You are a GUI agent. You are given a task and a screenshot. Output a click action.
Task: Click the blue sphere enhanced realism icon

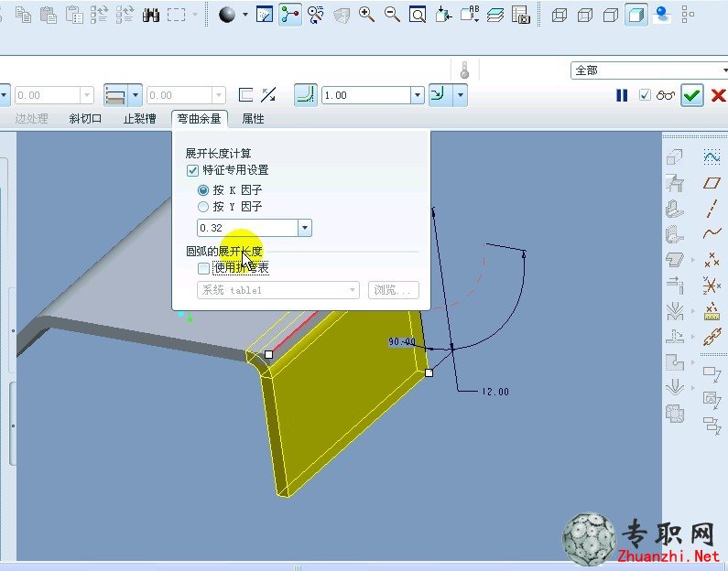click(661, 15)
